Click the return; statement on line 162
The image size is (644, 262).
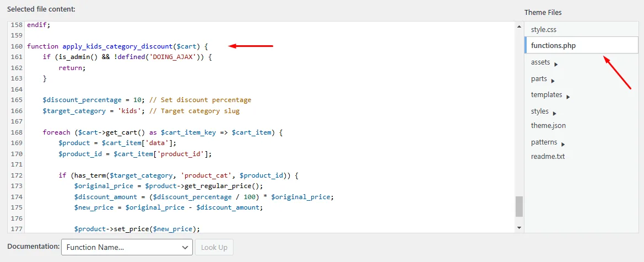(72, 67)
